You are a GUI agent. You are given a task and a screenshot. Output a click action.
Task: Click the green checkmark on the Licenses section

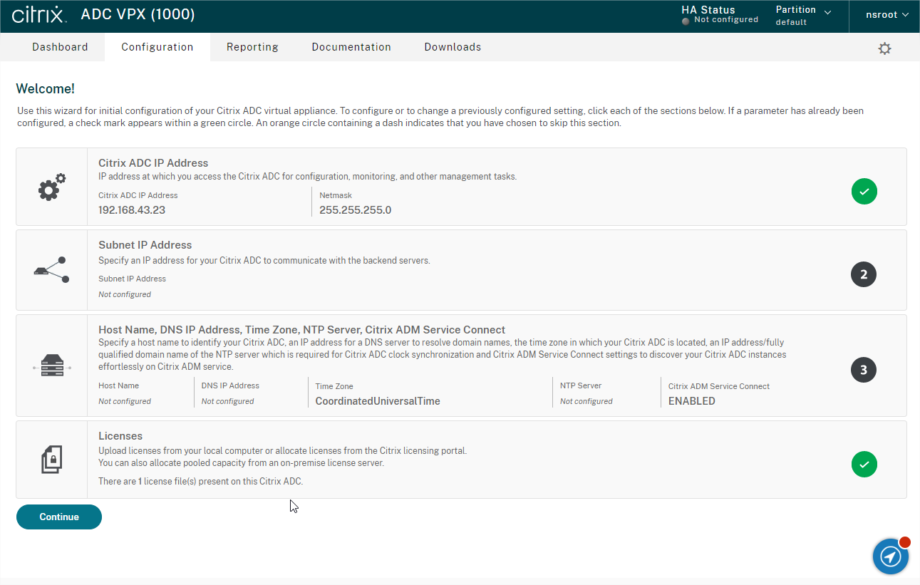click(864, 464)
